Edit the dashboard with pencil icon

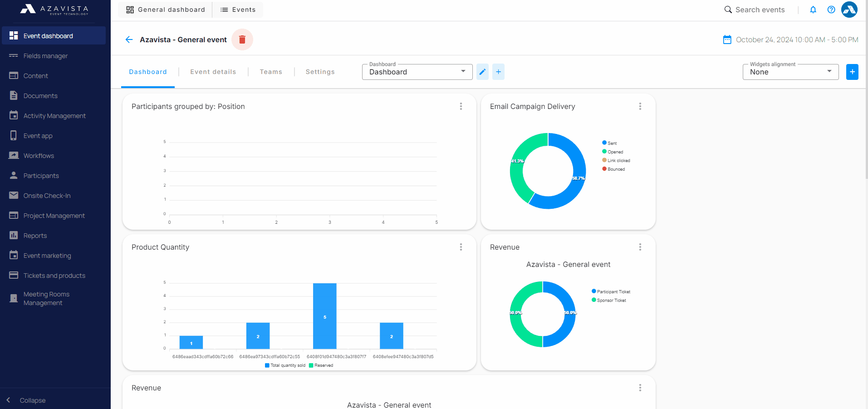click(482, 72)
